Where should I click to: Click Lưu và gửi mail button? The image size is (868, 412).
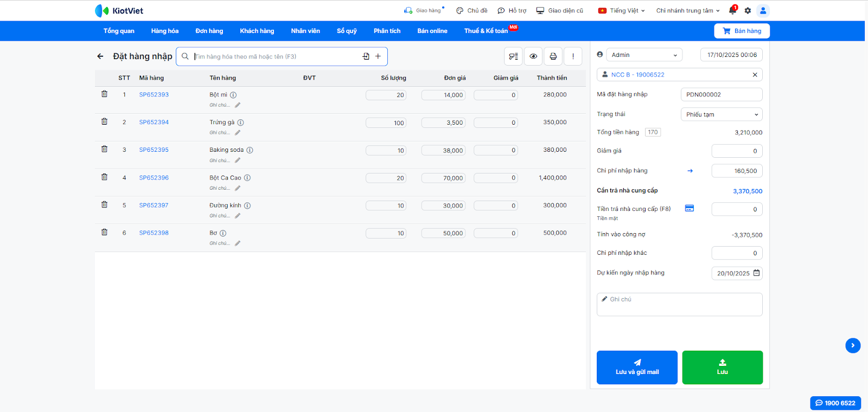point(637,368)
